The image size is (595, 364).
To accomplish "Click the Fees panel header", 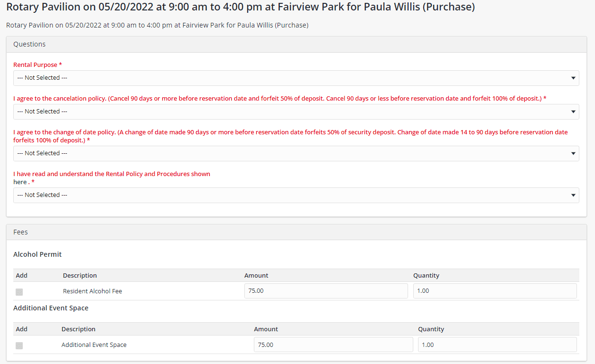I will [21, 232].
